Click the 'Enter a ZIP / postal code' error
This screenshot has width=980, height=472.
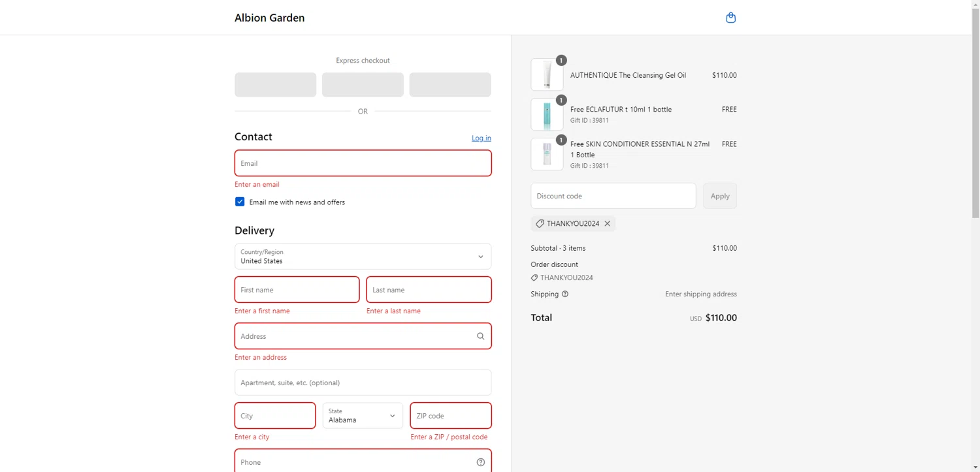pos(449,437)
